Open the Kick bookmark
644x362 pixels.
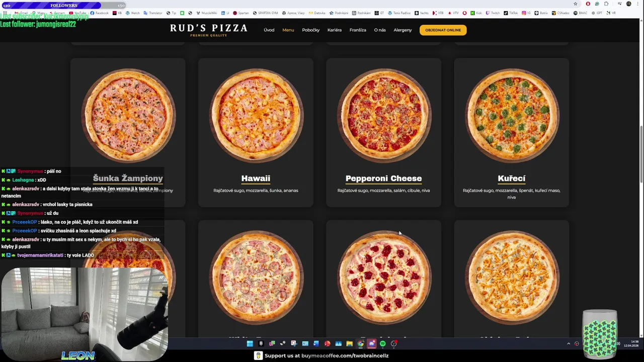point(476,13)
